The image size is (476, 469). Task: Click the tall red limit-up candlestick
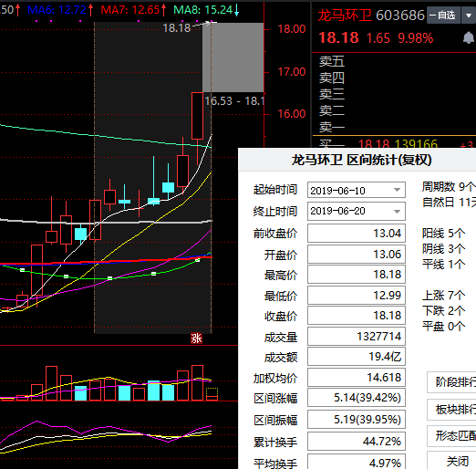tap(198, 116)
